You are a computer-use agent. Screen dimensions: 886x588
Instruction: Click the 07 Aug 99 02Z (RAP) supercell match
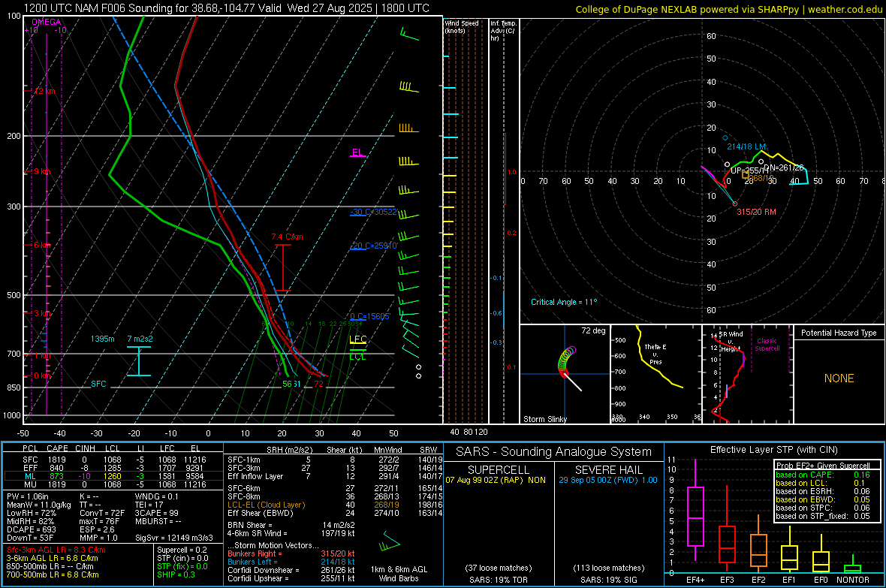tap(496, 480)
